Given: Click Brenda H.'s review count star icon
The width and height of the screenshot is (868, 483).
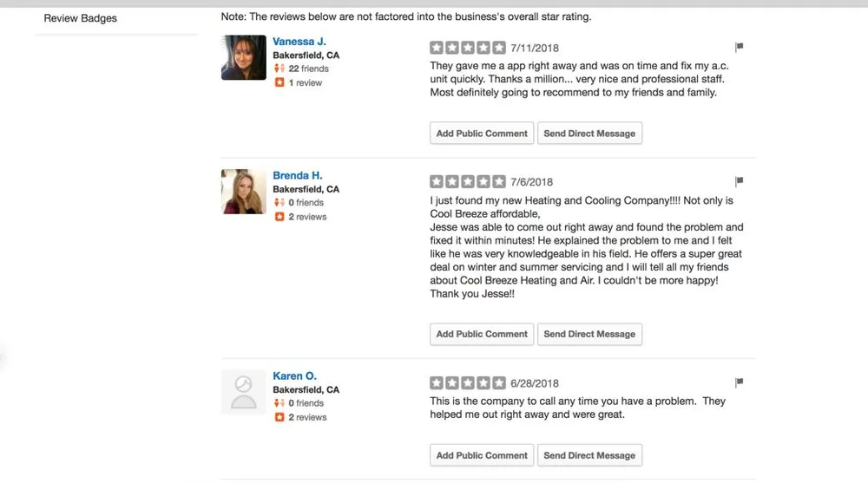Looking at the screenshot, I should [x=279, y=217].
